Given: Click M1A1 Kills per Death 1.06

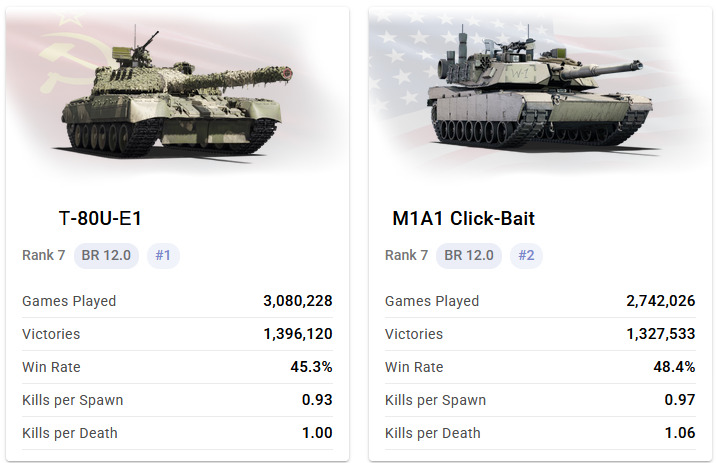Looking at the screenshot, I should (x=679, y=433).
